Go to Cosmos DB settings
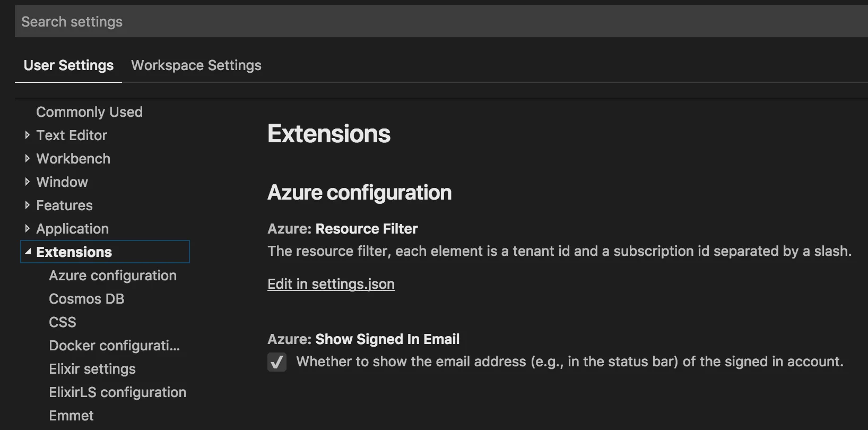The width and height of the screenshot is (868, 430). [86, 299]
